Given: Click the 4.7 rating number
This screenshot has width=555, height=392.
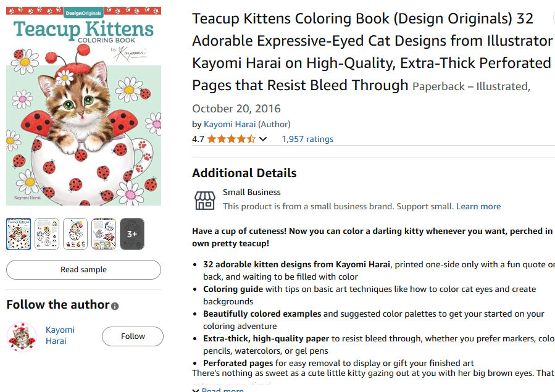Looking at the screenshot, I should 198,139.
